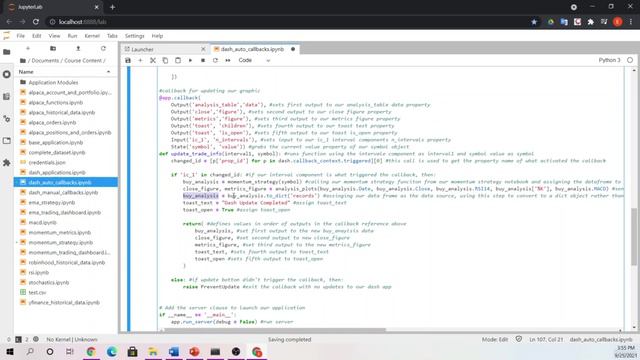Insert a cell below with the plus icon
Viewport: 640px width, 360px height.
click(x=140, y=60)
